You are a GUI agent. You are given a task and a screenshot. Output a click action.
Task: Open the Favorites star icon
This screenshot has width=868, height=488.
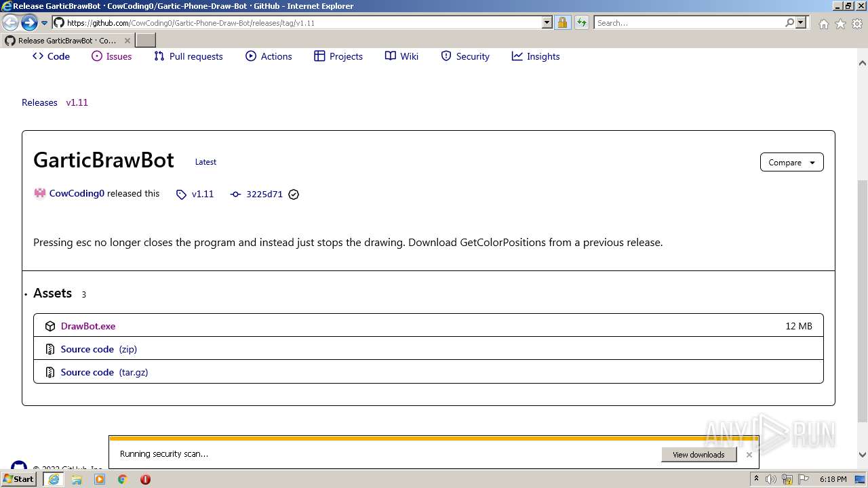(x=840, y=24)
